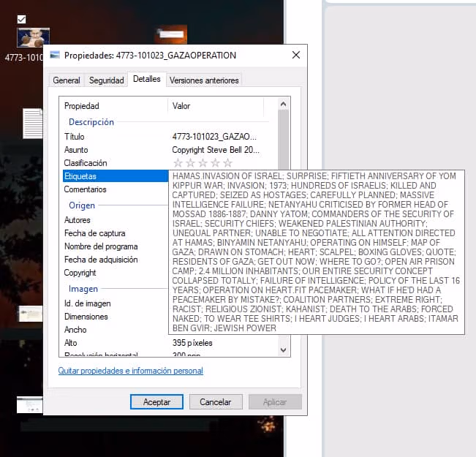This screenshot has height=457, width=476.
Task: Open the Versiones anteriores tab
Action: pyautogui.click(x=204, y=80)
